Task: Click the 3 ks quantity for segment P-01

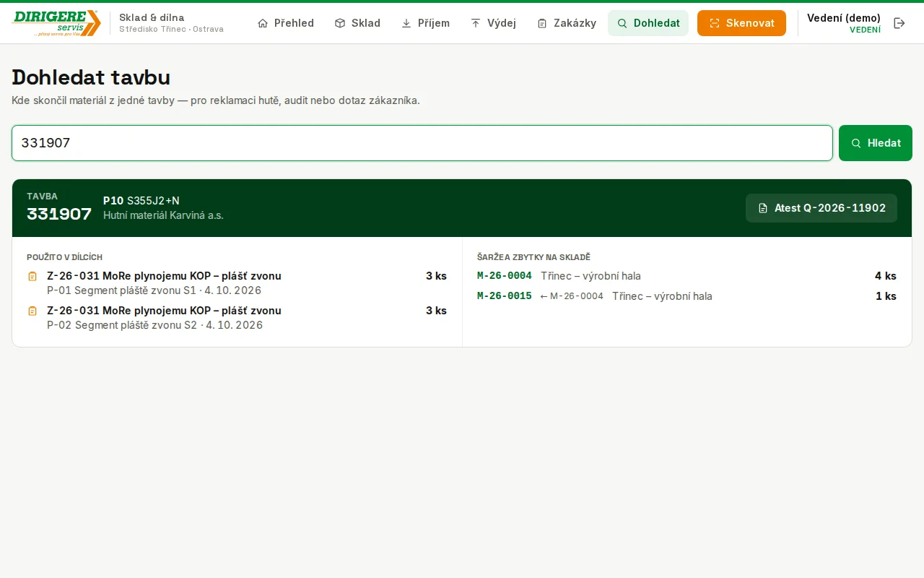Action: point(436,276)
